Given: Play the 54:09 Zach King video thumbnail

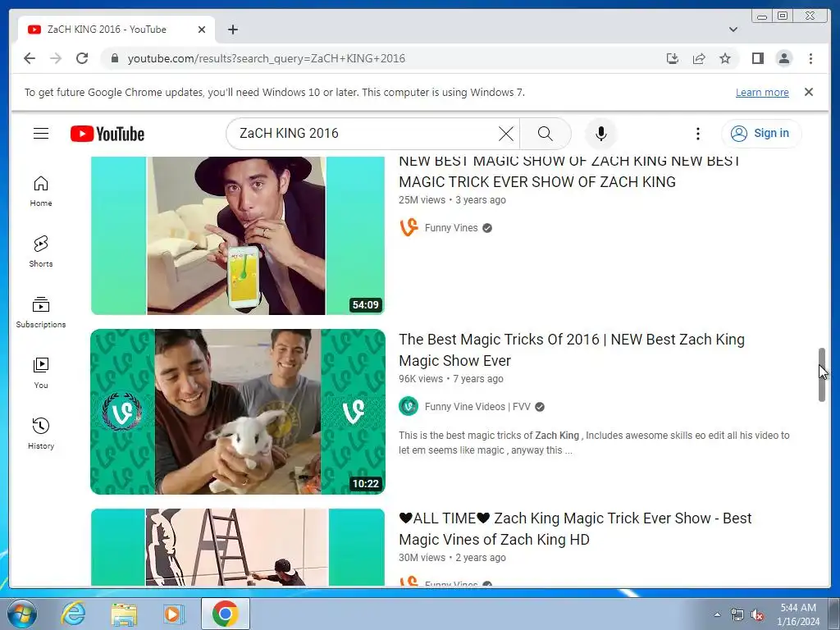Looking at the screenshot, I should (238, 235).
